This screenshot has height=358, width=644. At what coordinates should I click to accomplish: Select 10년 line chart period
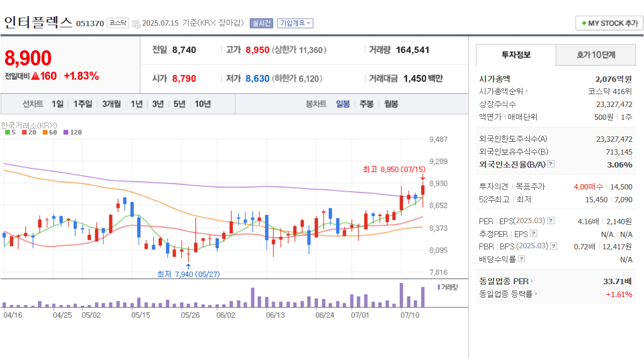[x=203, y=104]
